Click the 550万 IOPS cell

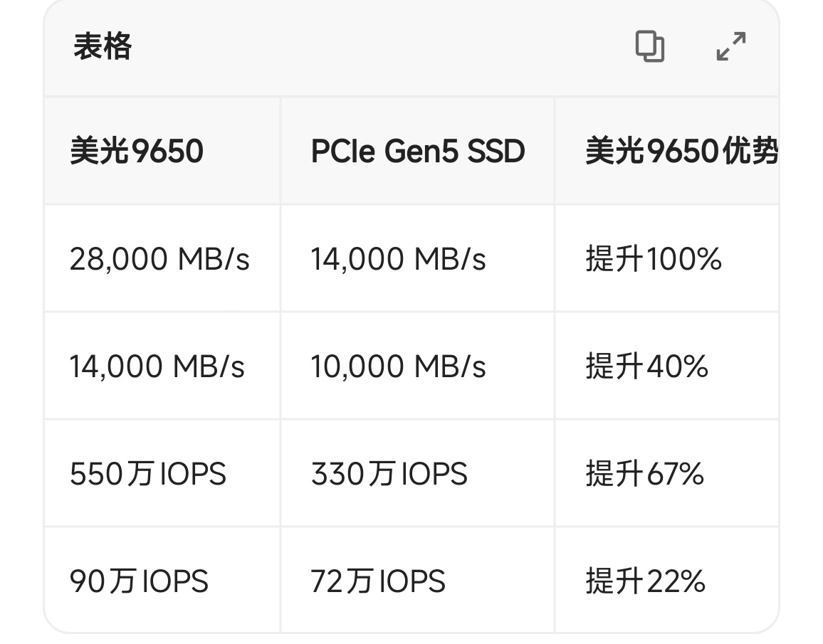(x=148, y=474)
